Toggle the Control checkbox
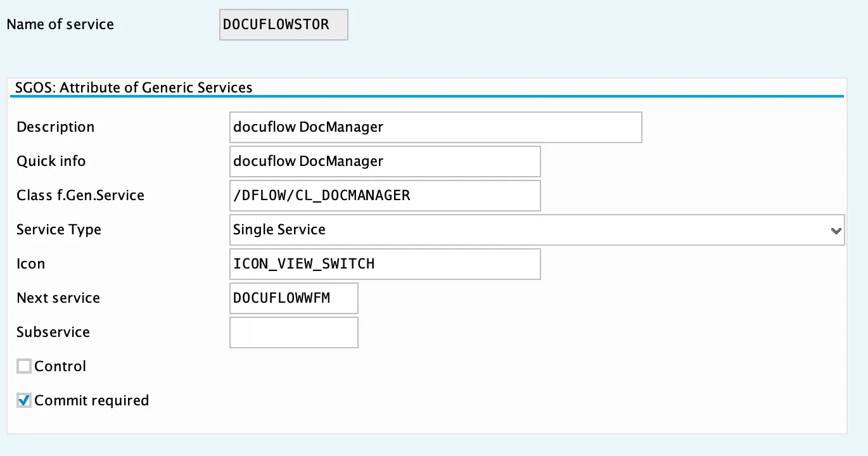This screenshot has width=868, height=456. click(x=24, y=366)
